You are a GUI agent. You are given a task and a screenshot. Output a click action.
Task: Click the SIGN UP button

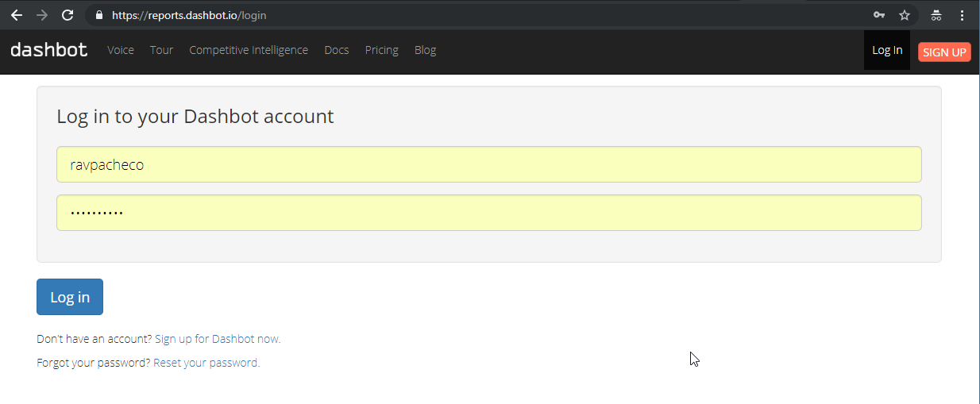click(x=944, y=52)
